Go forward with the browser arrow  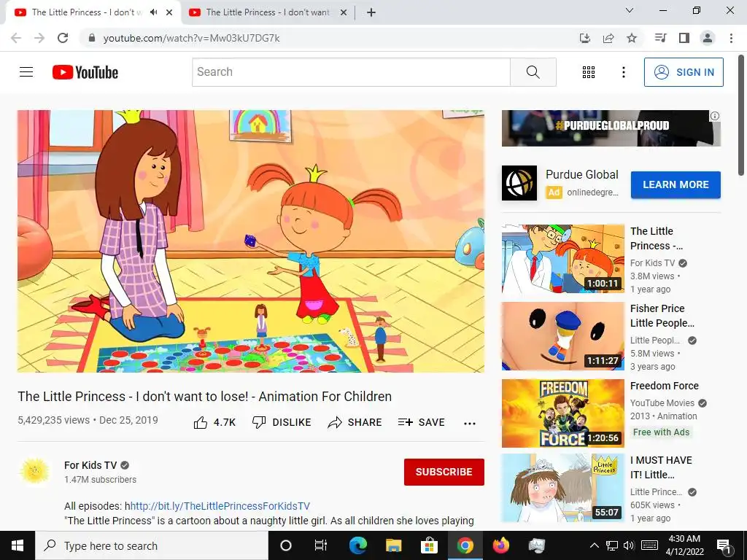pos(39,38)
